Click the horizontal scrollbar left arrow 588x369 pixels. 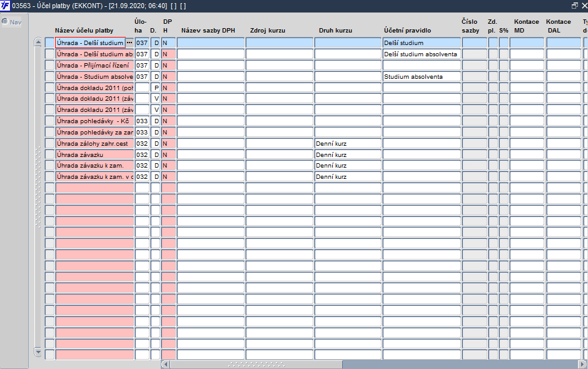166,364
